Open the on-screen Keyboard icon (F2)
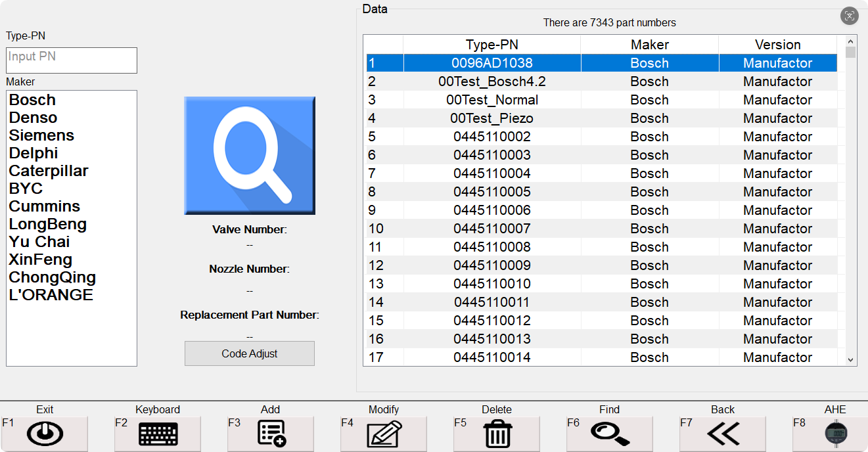868x452 pixels. point(157,434)
